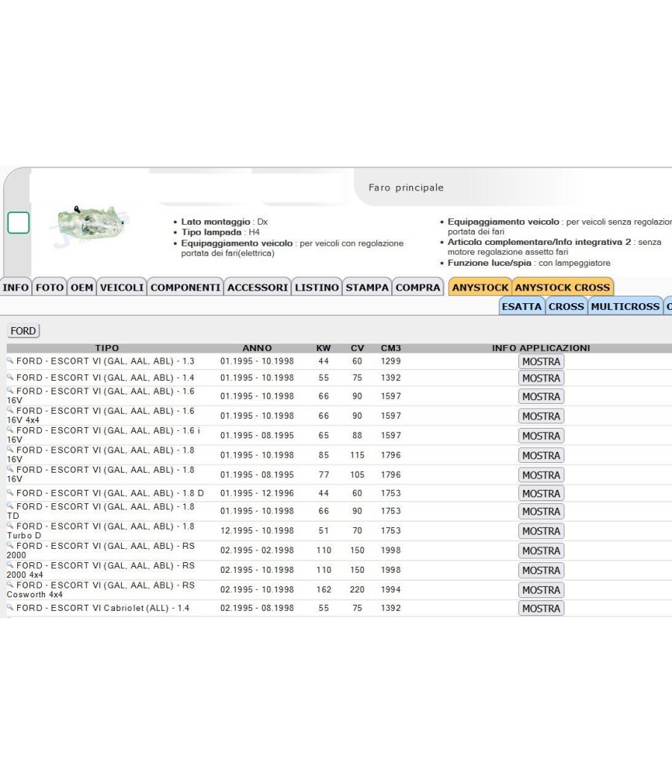
Task: Select the 'Faro principale' heading text
Action: 406,187
